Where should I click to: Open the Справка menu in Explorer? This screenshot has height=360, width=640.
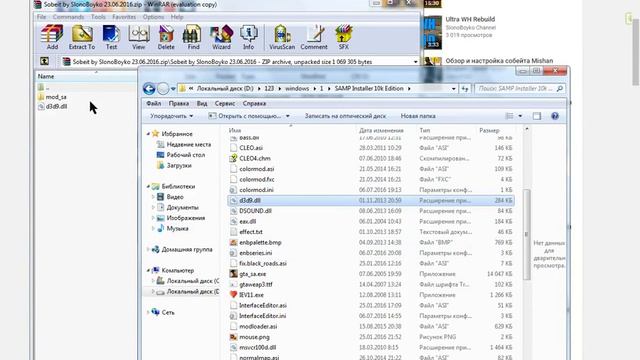point(254,104)
